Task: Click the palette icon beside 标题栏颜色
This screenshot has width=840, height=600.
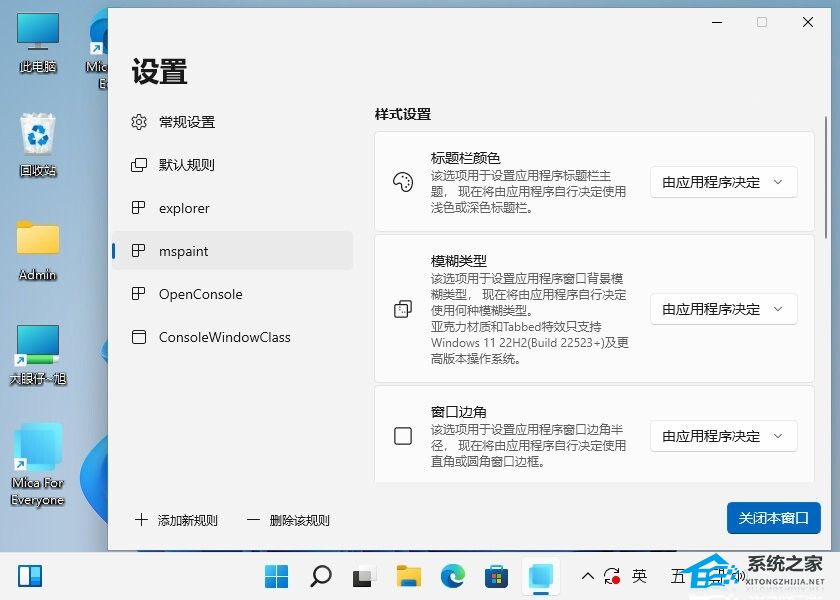Action: coord(403,182)
